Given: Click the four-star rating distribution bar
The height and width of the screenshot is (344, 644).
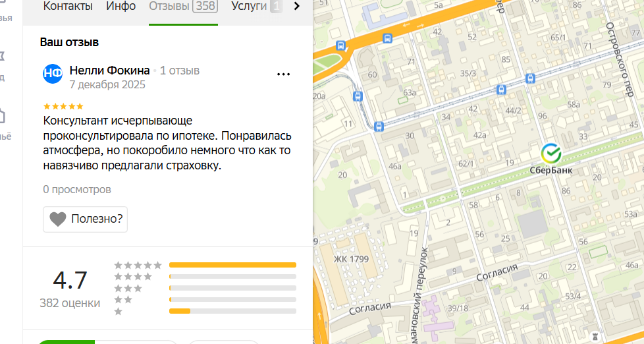Looking at the screenshot, I should 233,277.
